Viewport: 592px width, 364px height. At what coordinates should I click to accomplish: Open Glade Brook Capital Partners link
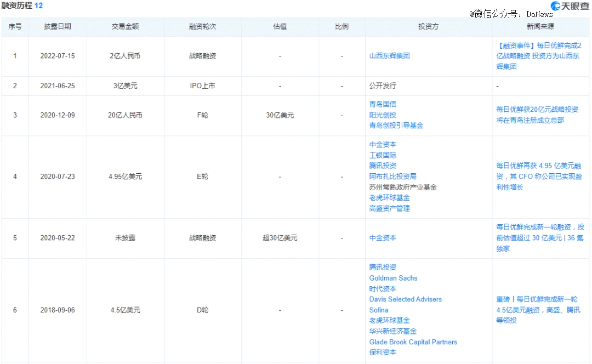click(x=413, y=342)
